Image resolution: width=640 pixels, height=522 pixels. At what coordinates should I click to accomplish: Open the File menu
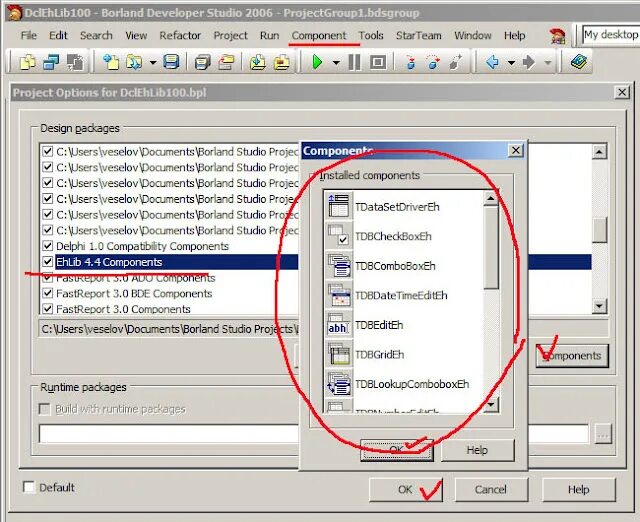[x=29, y=36]
